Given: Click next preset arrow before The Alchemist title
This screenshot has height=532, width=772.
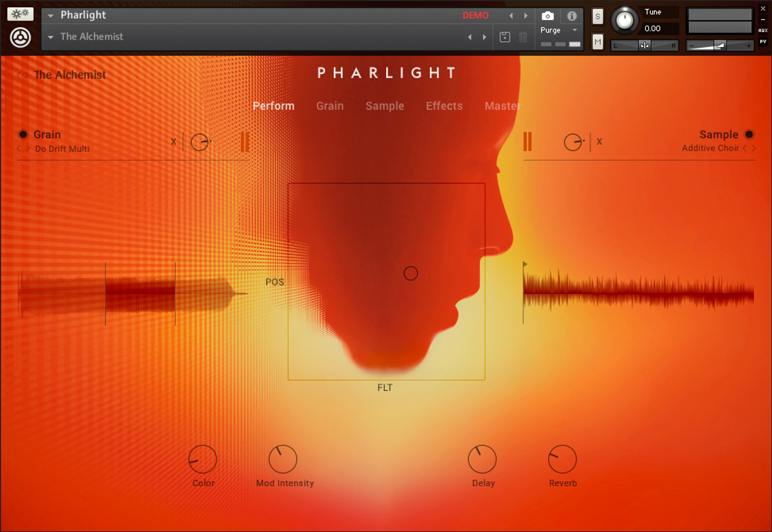Looking at the screenshot, I should pyautogui.click(x=26, y=75).
